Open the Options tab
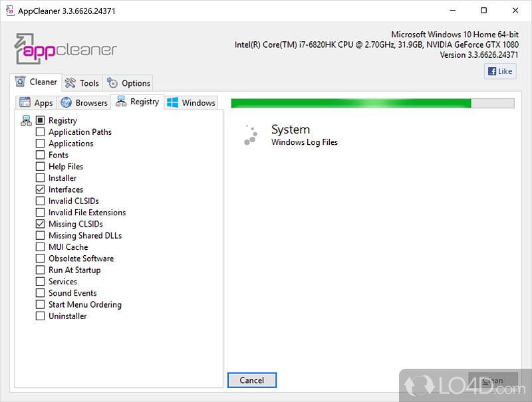 (x=128, y=83)
